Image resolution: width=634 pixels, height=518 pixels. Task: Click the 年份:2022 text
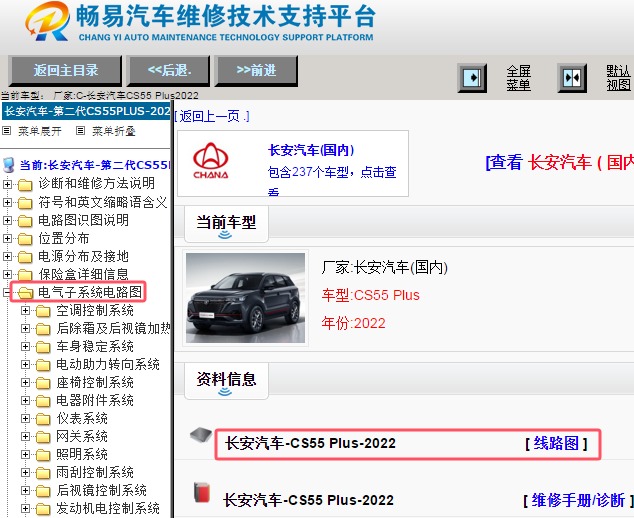tap(353, 323)
